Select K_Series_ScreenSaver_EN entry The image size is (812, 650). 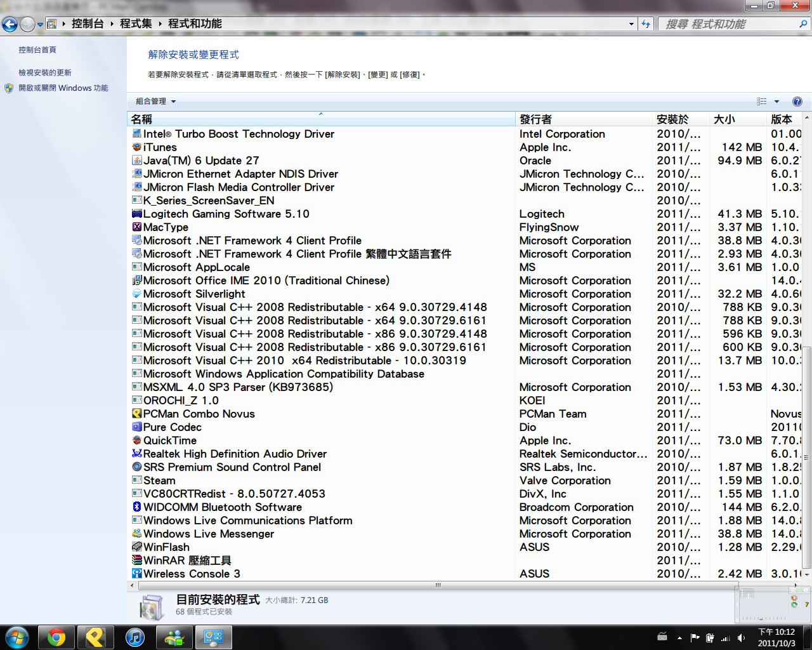466,201
